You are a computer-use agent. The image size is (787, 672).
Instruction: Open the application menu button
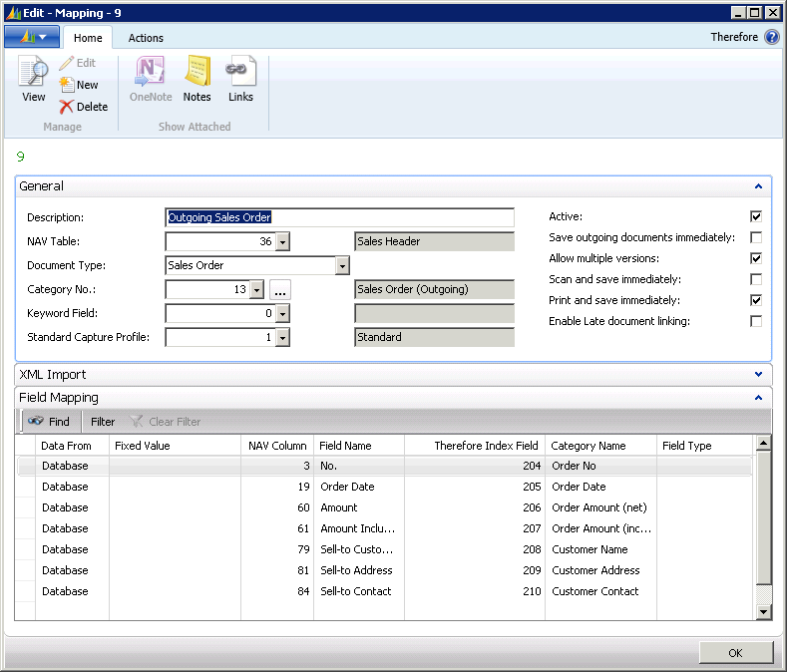(x=32, y=37)
